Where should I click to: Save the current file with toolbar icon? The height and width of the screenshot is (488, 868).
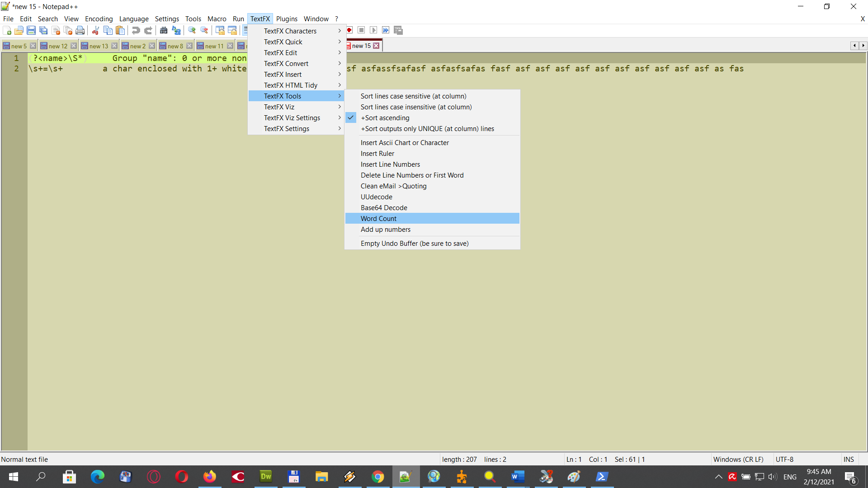[31, 30]
